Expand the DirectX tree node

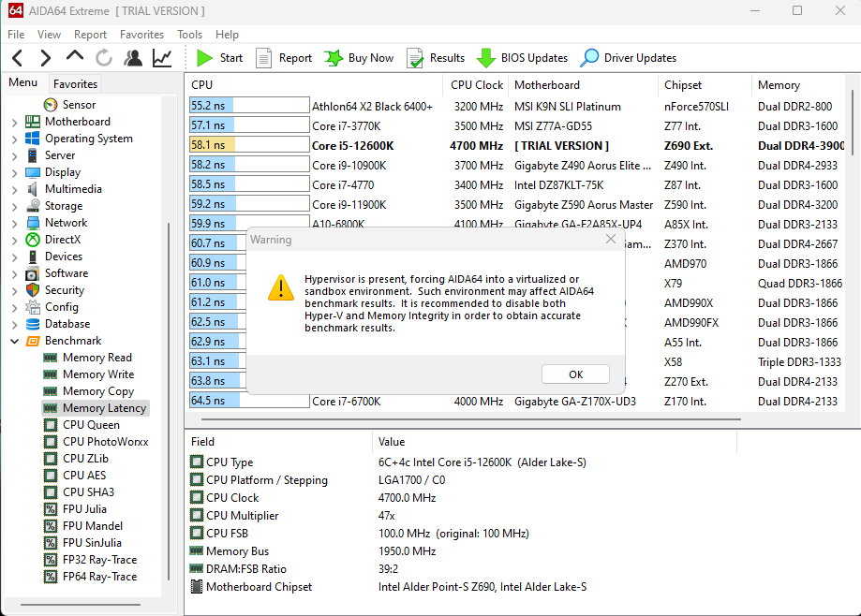(x=14, y=240)
